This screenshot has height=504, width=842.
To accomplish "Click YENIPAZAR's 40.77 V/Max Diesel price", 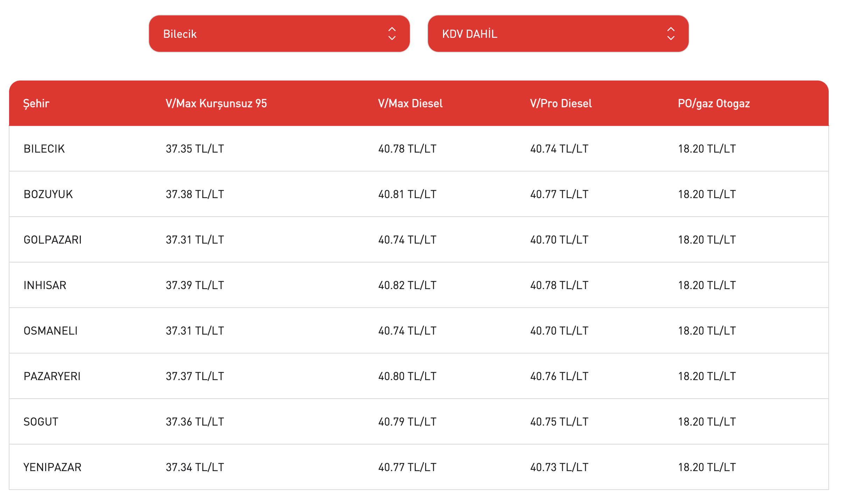I will 407,467.
